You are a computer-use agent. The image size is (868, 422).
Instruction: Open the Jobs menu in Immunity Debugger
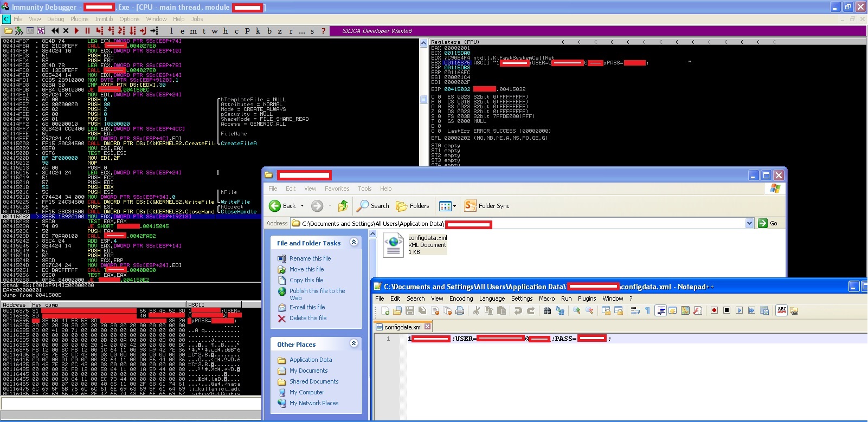pyautogui.click(x=197, y=19)
